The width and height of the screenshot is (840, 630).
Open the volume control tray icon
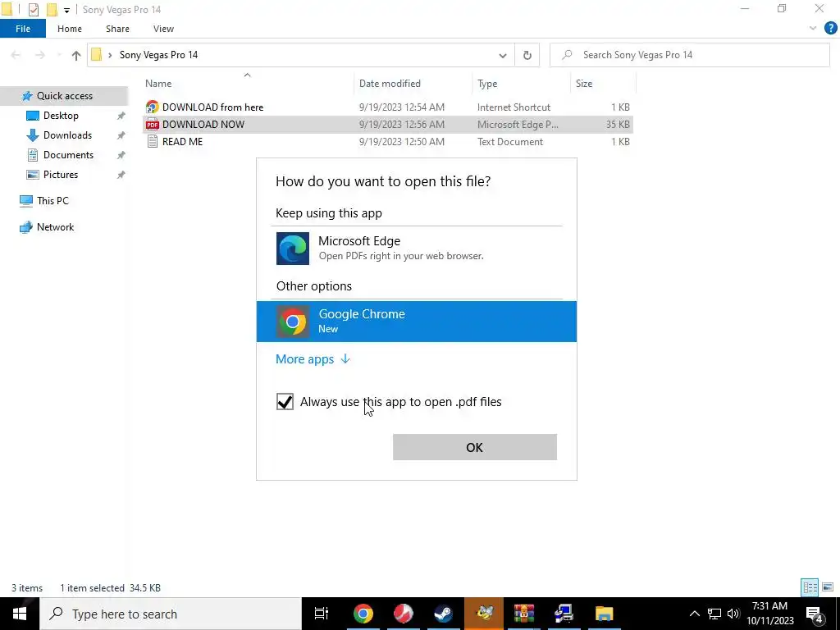pyautogui.click(x=733, y=614)
